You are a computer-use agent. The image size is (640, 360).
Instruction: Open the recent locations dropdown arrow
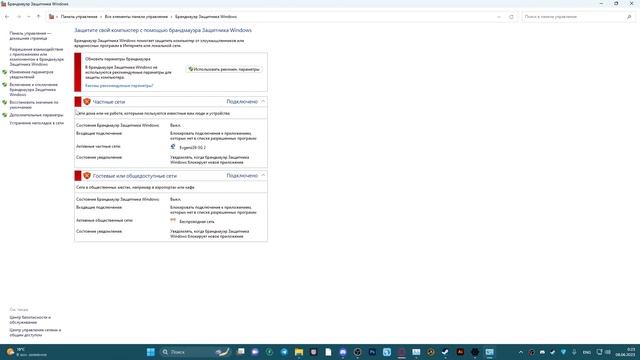point(29,17)
